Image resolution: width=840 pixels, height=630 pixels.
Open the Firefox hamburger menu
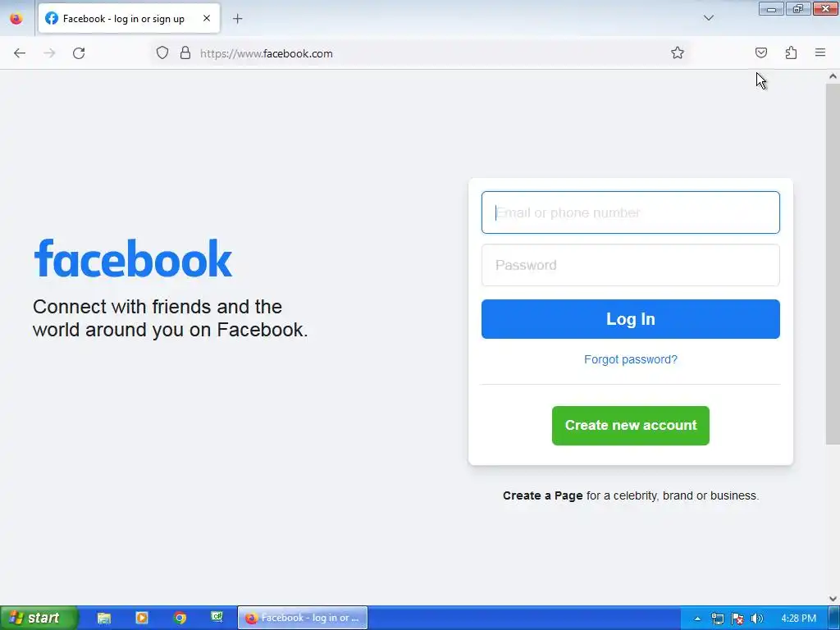tap(820, 52)
